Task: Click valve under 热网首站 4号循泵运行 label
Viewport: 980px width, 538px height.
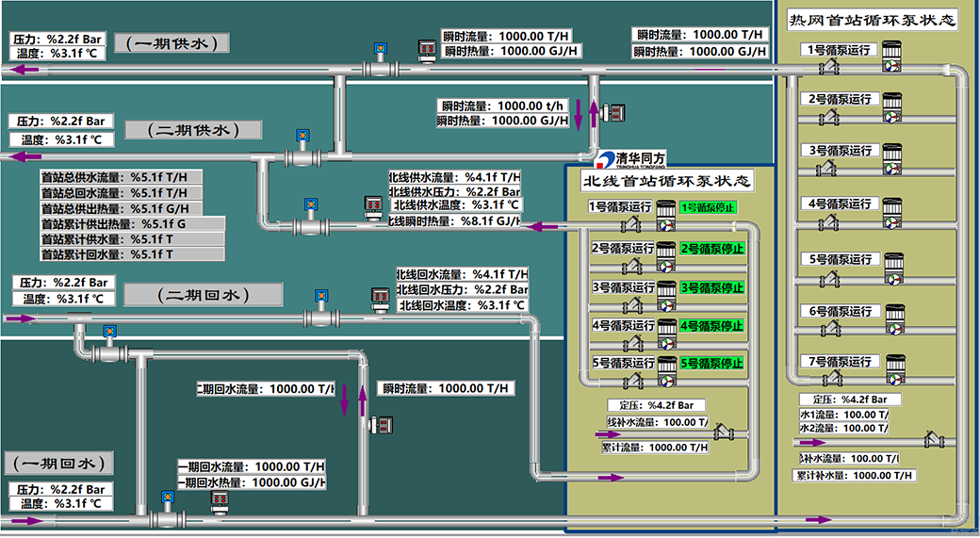Action: coord(829,221)
